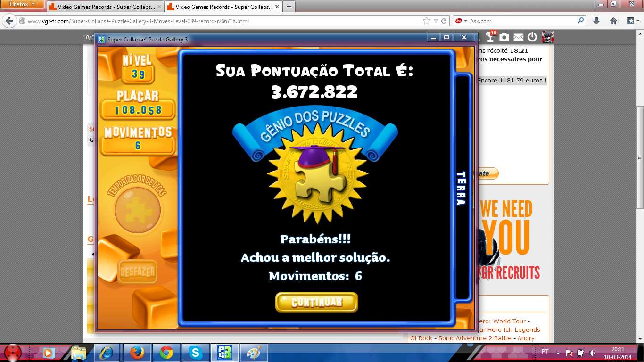Click the volume speaker tray icon
Screen dimensions: 644x362
tap(592, 353)
